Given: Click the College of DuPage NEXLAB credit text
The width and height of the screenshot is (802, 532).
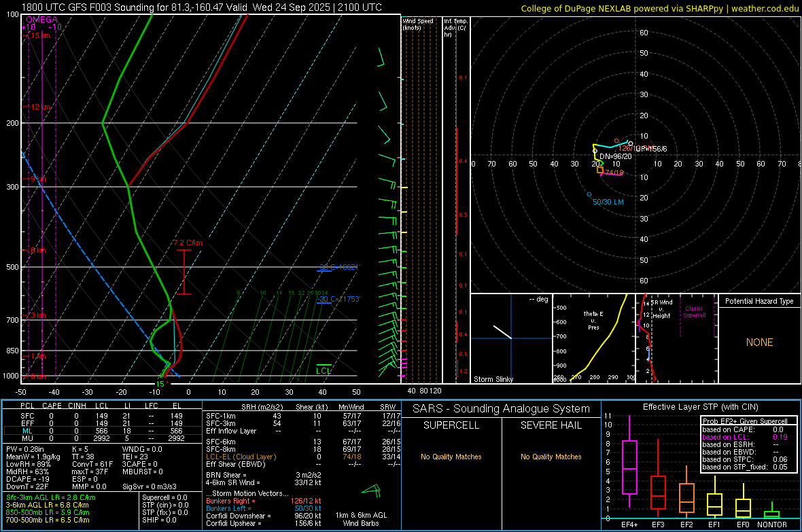Looking at the screenshot, I should click(659, 8).
